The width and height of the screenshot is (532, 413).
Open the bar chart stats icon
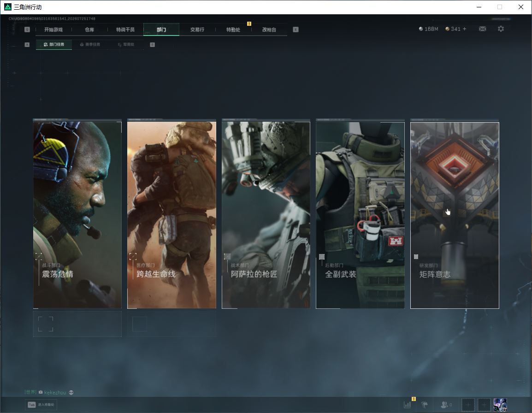coord(407,405)
